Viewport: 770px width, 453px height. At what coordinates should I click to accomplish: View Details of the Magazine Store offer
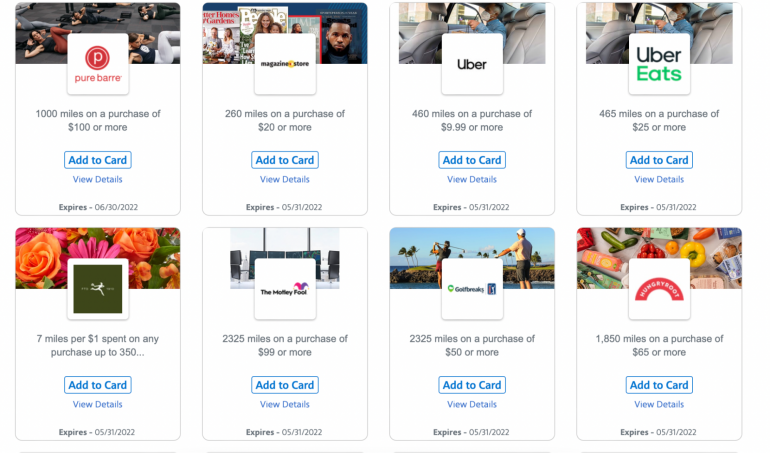point(285,180)
